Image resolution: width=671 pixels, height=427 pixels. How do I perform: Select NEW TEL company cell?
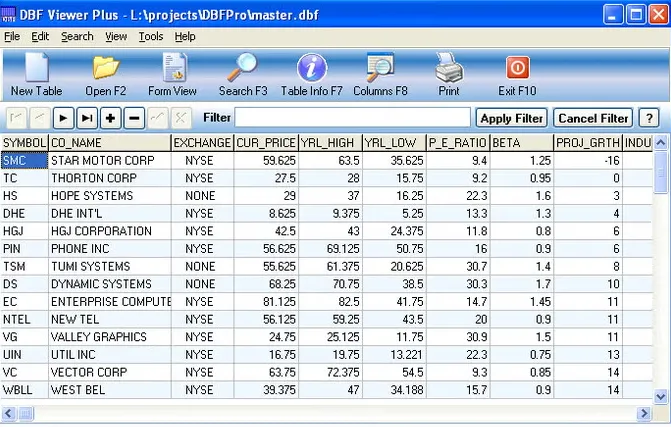(110, 320)
